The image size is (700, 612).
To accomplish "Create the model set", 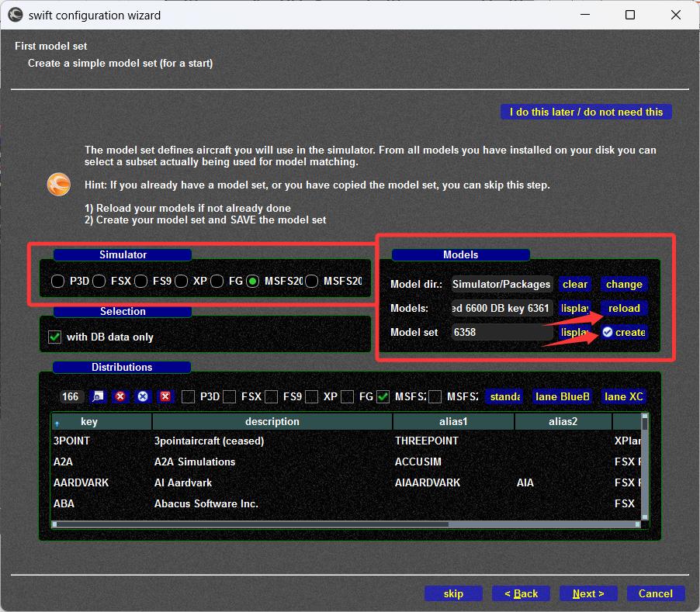I will (624, 332).
